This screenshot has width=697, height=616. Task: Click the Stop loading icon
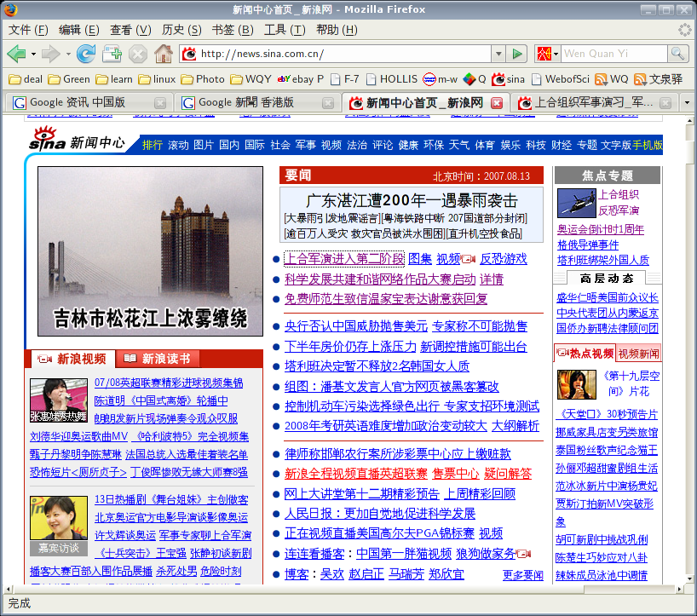tap(138, 55)
